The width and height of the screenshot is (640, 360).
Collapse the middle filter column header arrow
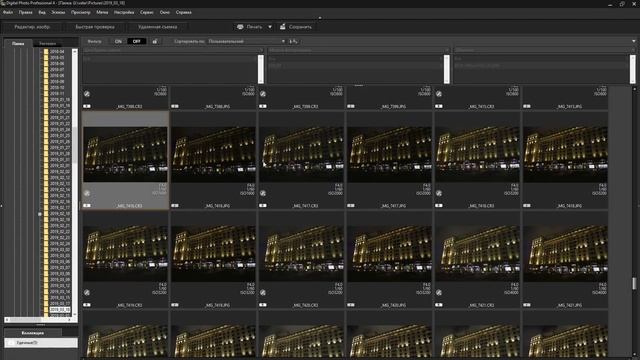pyautogui.click(x=447, y=50)
